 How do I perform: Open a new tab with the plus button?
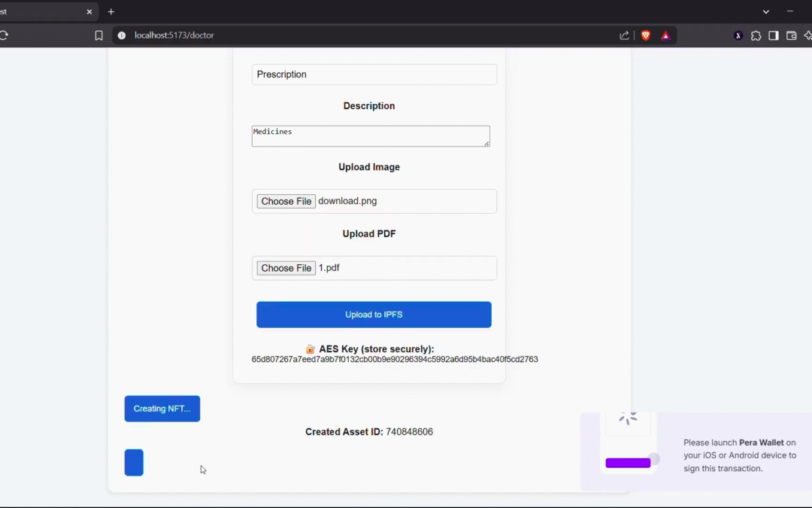tap(111, 11)
